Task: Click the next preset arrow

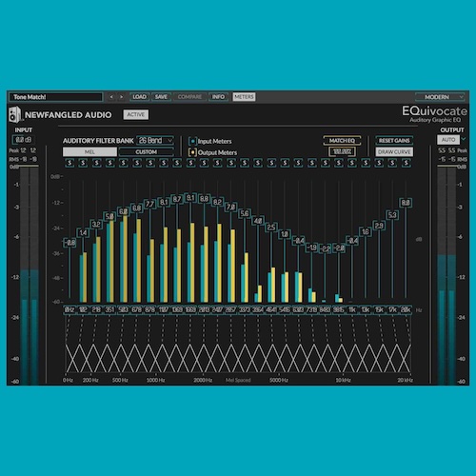Action: (122, 97)
